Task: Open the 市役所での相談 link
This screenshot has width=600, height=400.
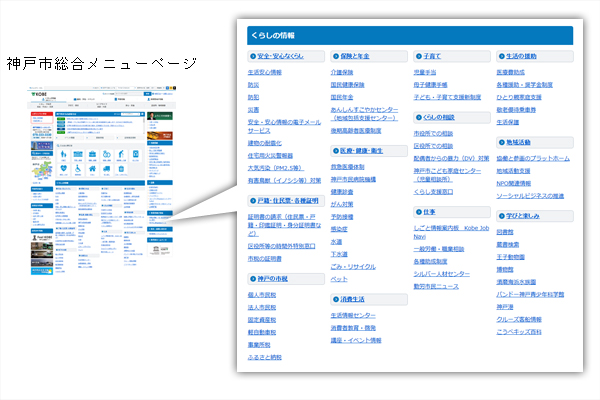Action: [434, 134]
